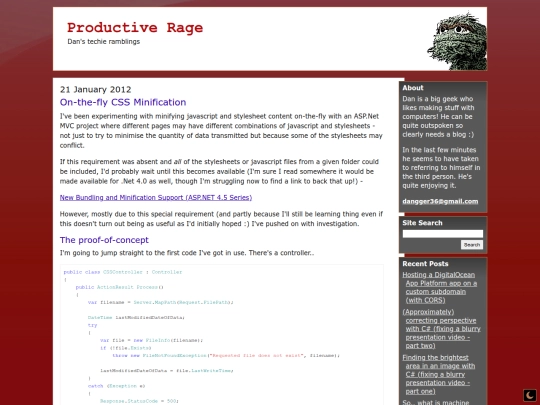The width and height of the screenshot is (540, 405).
Task: Open So.. what is machine post link
Action: coord(436,402)
